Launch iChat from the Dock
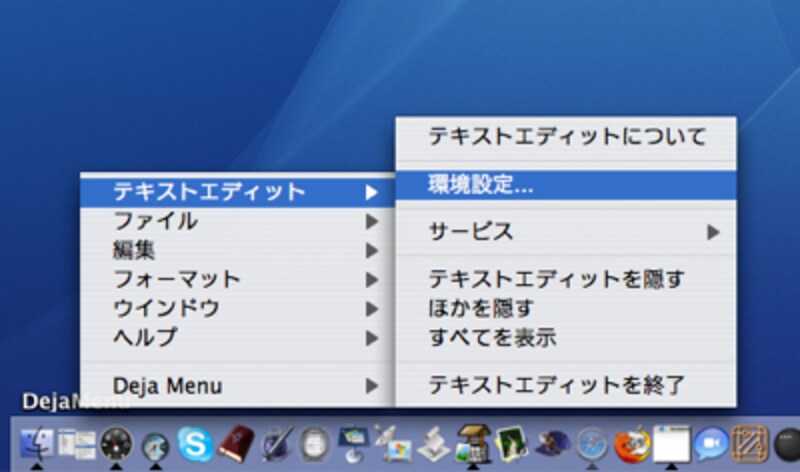Image resolution: width=800 pixels, height=472 pixels. pyautogui.click(x=711, y=444)
